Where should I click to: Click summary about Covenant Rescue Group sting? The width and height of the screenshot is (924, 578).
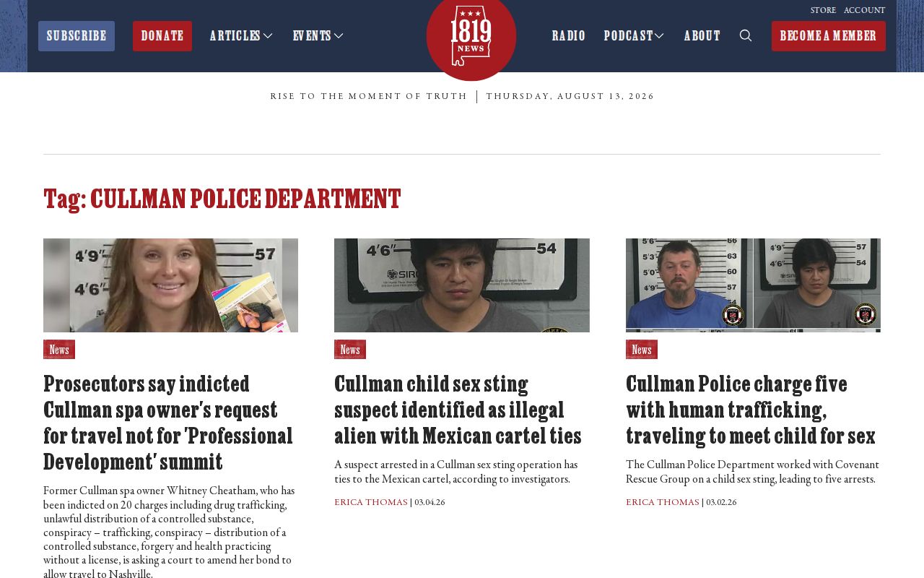tap(752, 472)
